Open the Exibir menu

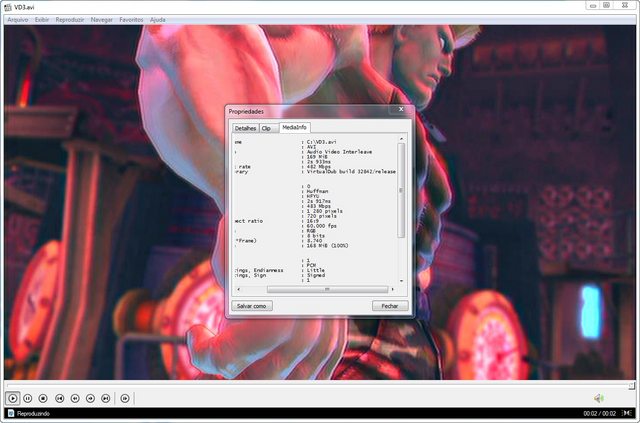(x=42, y=20)
